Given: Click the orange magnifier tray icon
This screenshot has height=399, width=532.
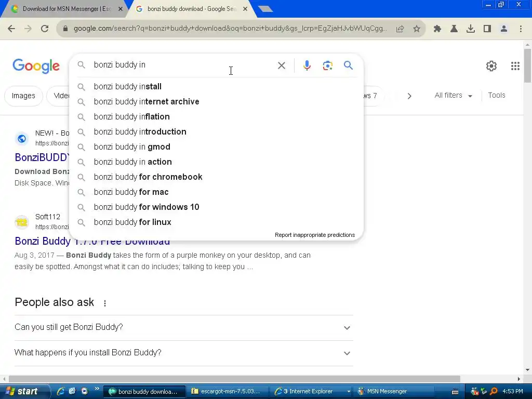Looking at the screenshot, I should tap(494, 392).
